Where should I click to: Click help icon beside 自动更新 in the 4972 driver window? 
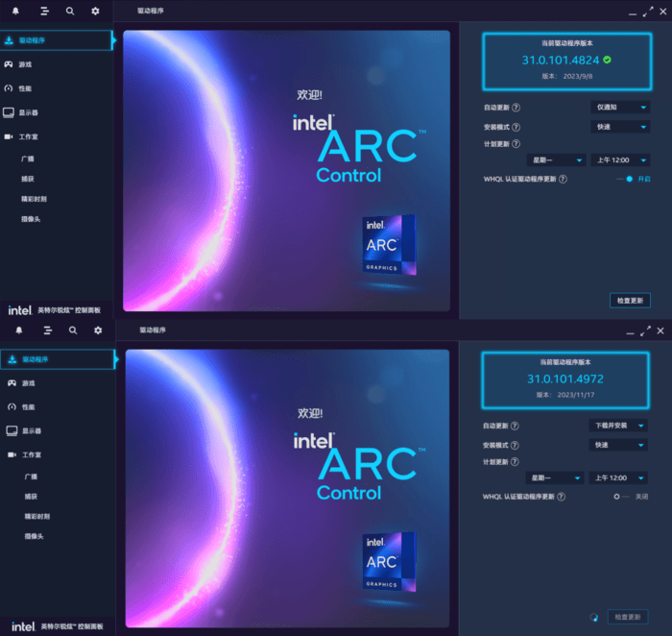[515, 426]
